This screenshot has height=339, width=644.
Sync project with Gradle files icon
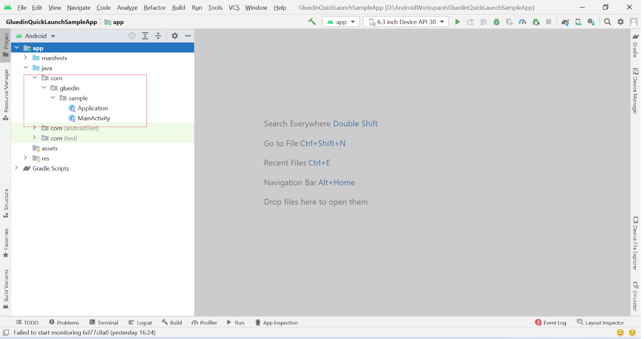coord(565,22)
